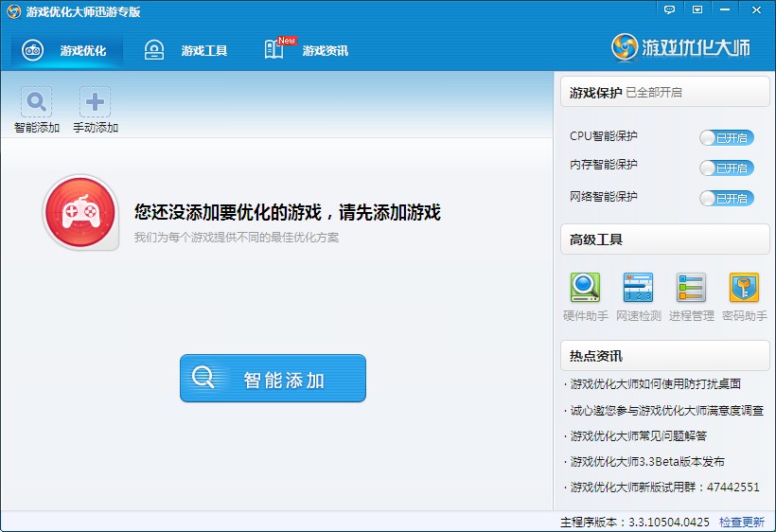Open the title bar dropdown menu button
This screenshot has width=776, height=532.
tap(697, 9)
